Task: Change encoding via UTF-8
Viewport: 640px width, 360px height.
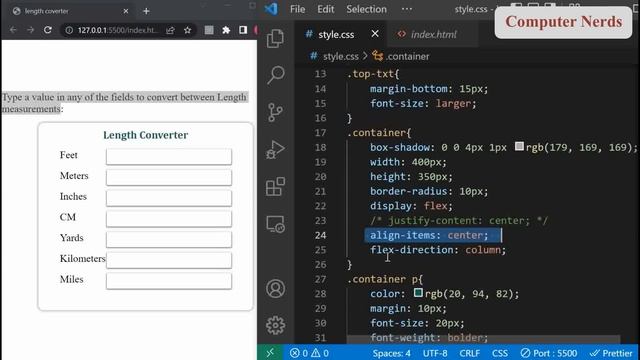Action: coord(435,353)
